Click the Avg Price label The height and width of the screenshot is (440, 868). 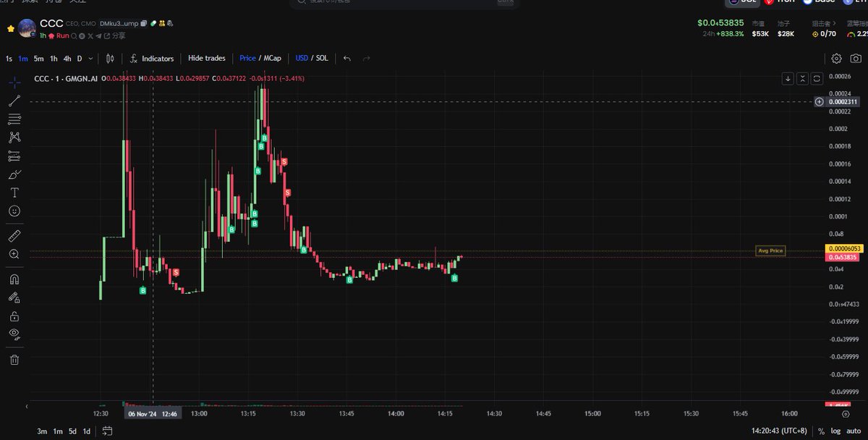point(770,250)
